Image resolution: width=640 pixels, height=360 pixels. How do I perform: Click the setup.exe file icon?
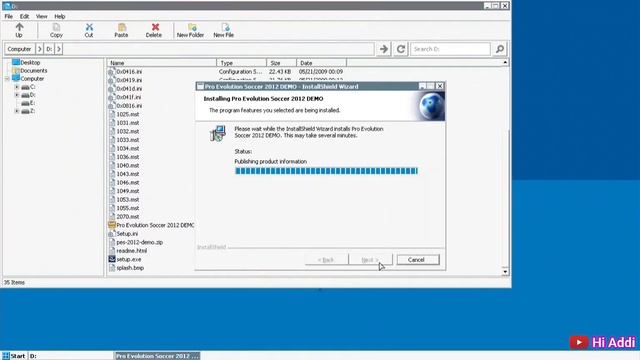pos(112,259)
